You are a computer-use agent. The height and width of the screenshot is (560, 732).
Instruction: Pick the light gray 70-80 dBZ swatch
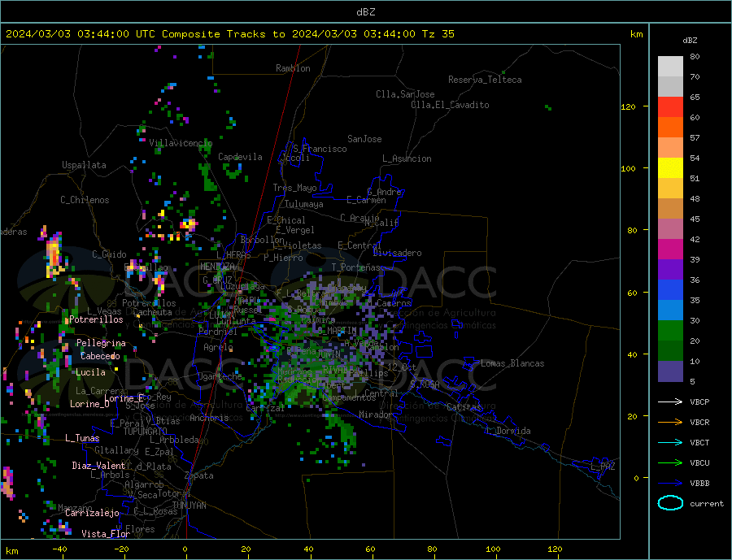click(670, 67)
